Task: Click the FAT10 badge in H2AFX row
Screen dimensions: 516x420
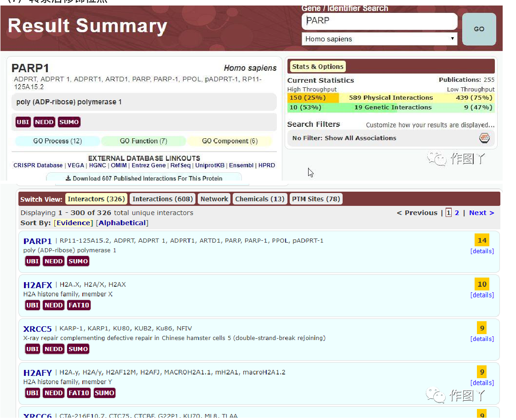Action: (79, 305)
